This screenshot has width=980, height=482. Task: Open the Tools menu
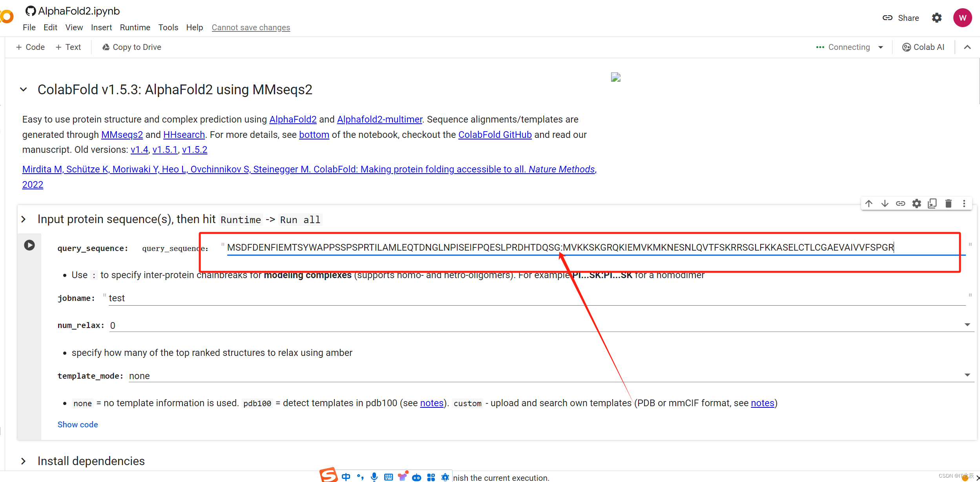[x=168, y=27]
